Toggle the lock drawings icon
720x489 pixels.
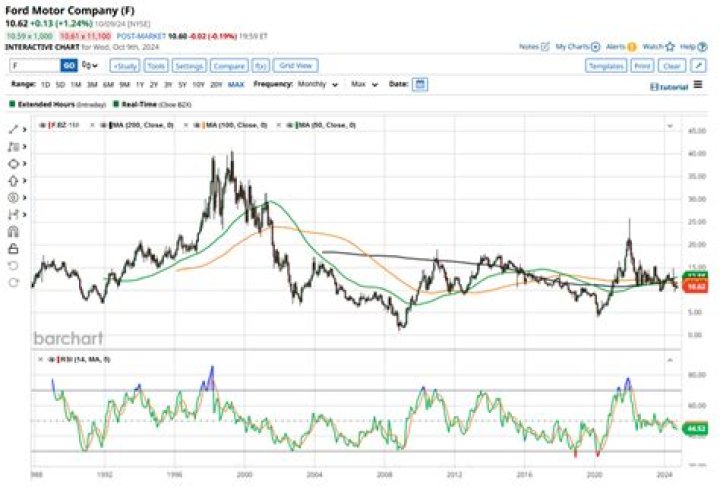pos(13,248)
